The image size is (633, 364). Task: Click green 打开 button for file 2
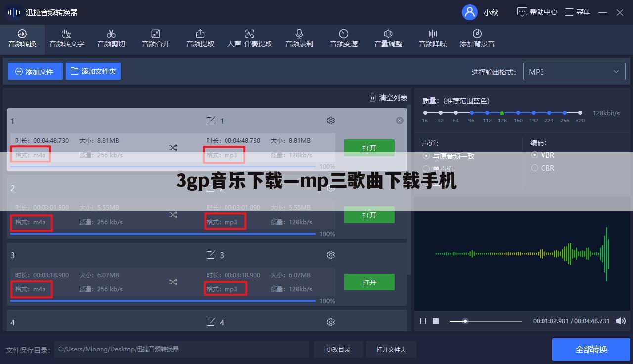point(369,215)
